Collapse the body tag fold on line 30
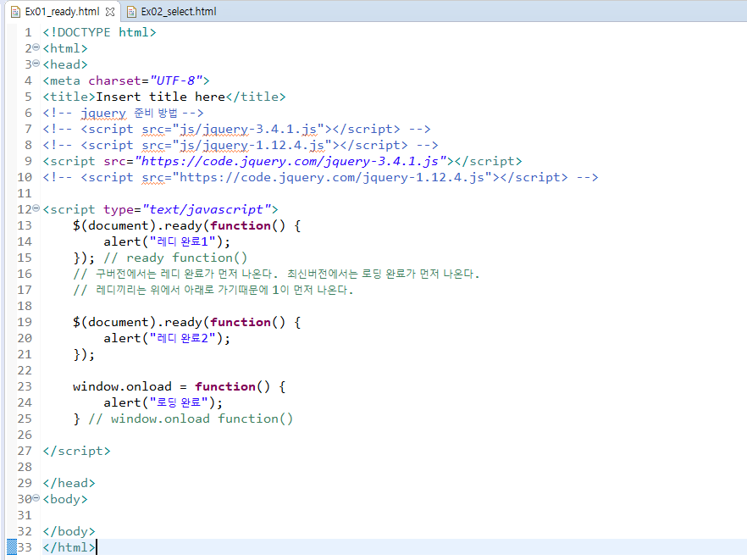Viewport: 747px width, 560px height. point(36,498)
